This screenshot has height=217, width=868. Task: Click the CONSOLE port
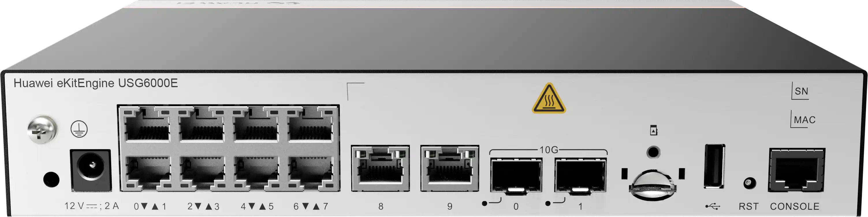pos(797,170)
